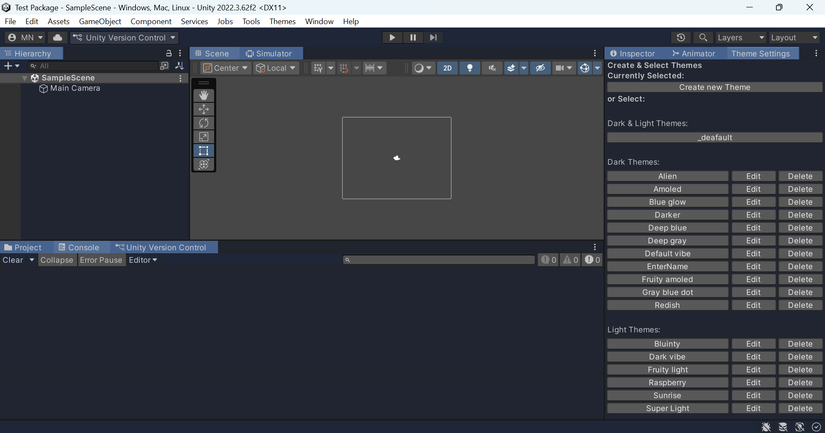Open the global search magnifier

pyautogui.click(x=703, y=37)
